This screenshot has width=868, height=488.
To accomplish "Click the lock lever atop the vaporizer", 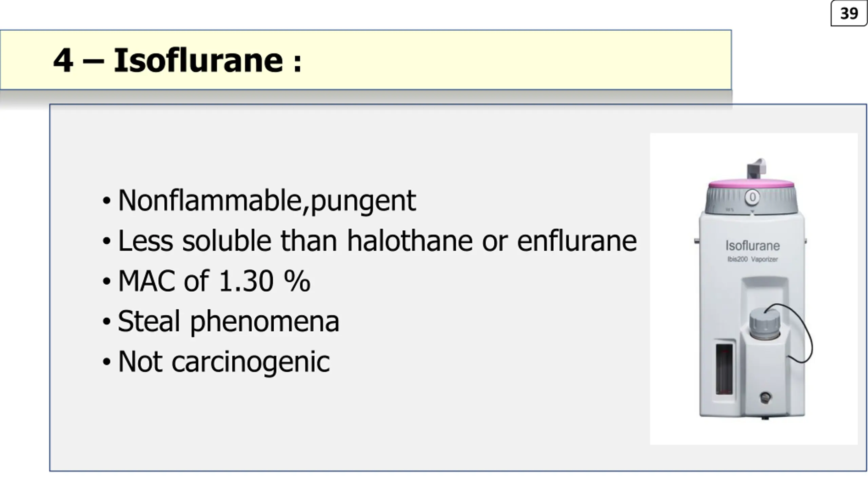I will pyautogui.click(x=756, y=168).
